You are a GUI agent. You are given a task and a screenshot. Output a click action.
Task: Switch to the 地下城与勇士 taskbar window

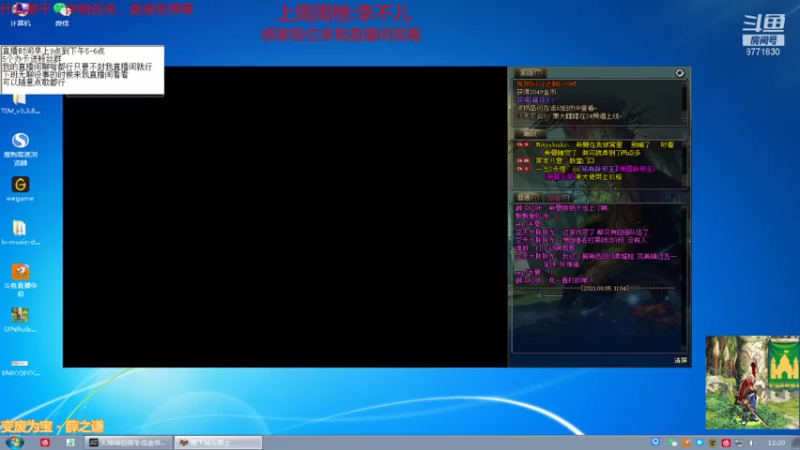218,442
